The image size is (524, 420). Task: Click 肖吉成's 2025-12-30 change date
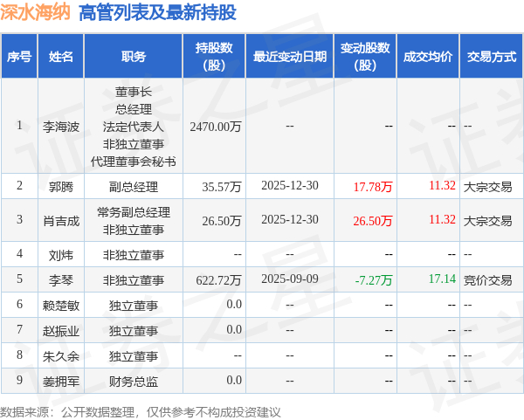(290, 219)
